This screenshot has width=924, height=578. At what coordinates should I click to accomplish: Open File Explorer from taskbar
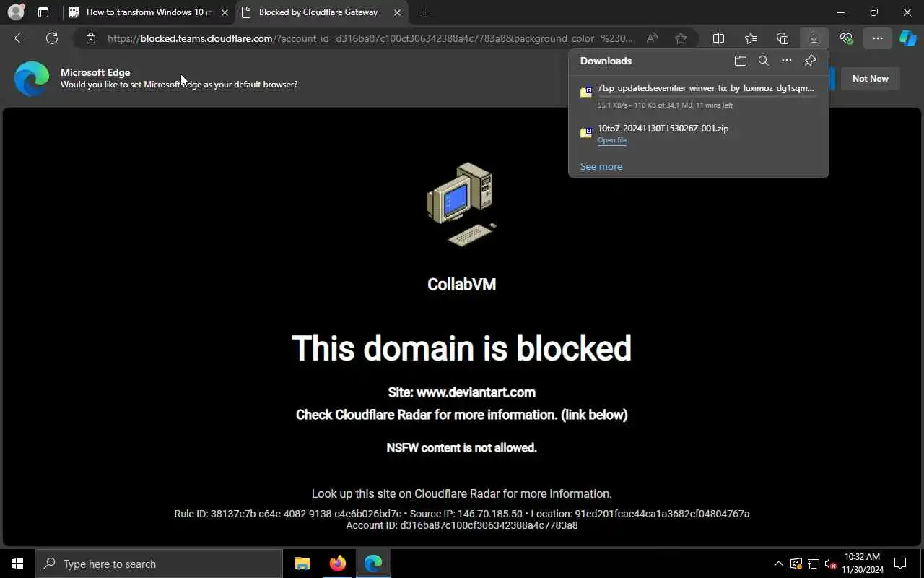(302, 564)
